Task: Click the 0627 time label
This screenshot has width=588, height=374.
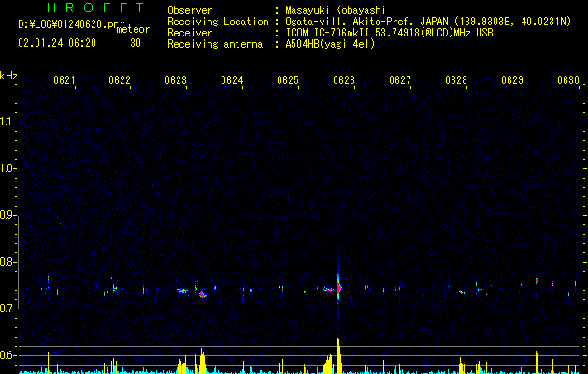Action: 400,80
